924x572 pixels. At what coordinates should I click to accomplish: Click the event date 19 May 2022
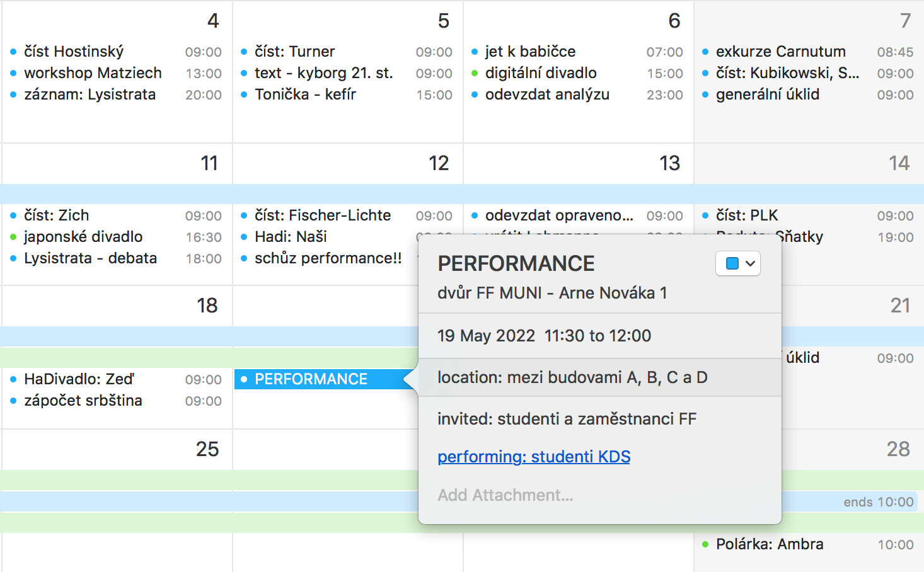point(486,336)
